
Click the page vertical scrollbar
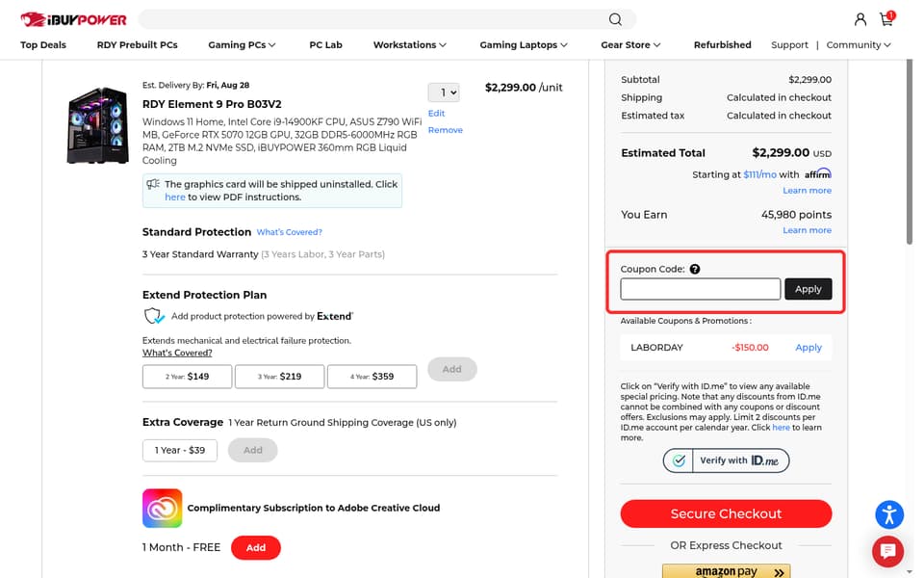[910, 151]
